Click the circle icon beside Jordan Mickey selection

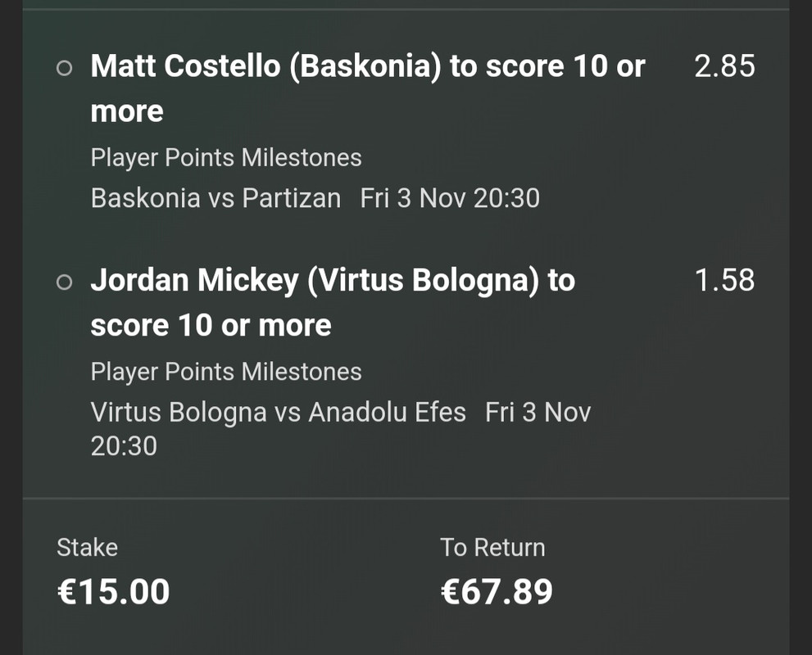(64, 282)
